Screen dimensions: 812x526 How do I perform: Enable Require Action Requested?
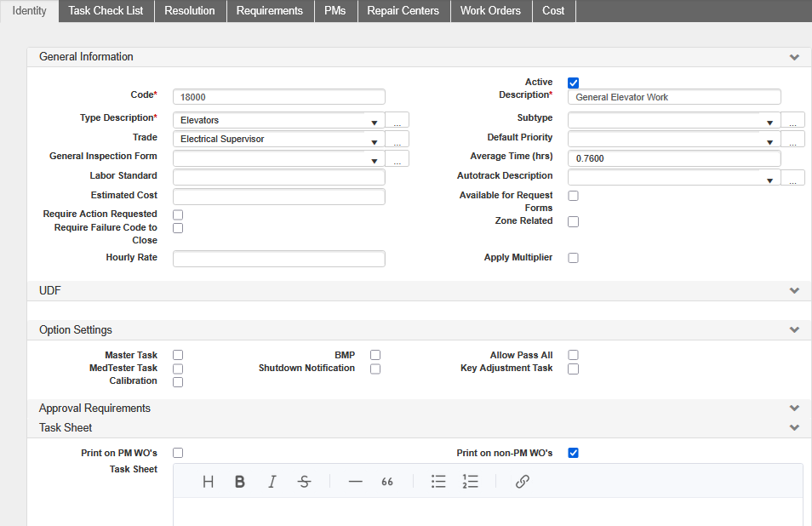point(178,214)
